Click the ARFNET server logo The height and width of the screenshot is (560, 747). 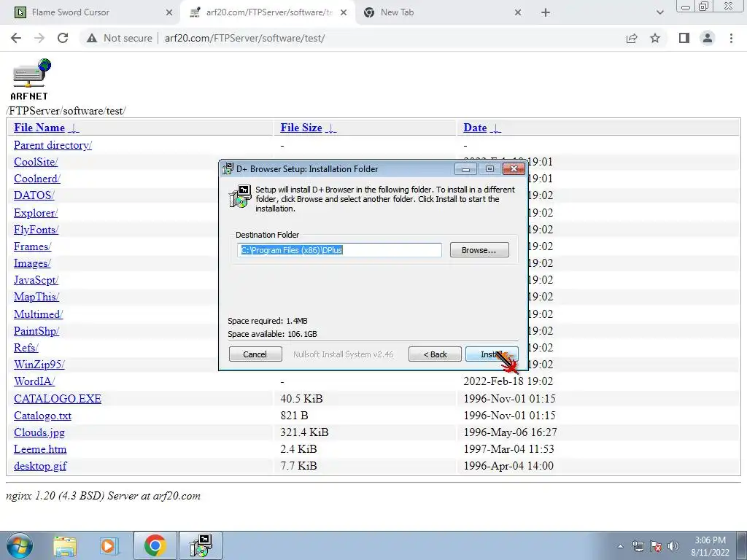pyautogui.click(x=31, y=79)
